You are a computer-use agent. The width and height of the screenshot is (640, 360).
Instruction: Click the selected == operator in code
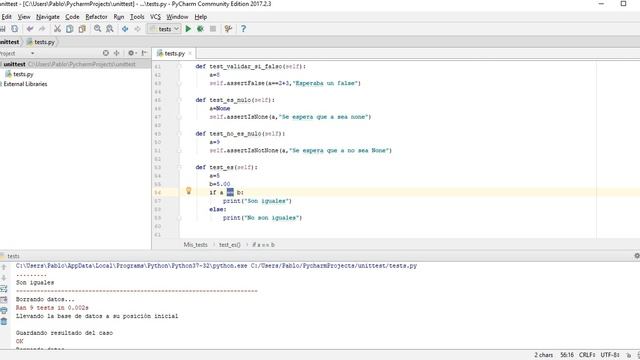click(x=230, y=192)
